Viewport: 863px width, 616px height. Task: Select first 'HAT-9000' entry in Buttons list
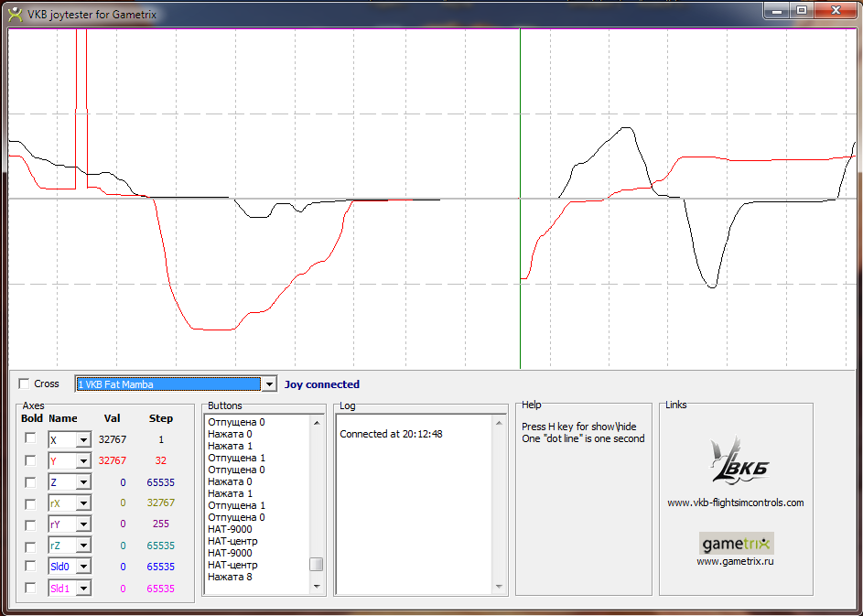coord(230,529)
